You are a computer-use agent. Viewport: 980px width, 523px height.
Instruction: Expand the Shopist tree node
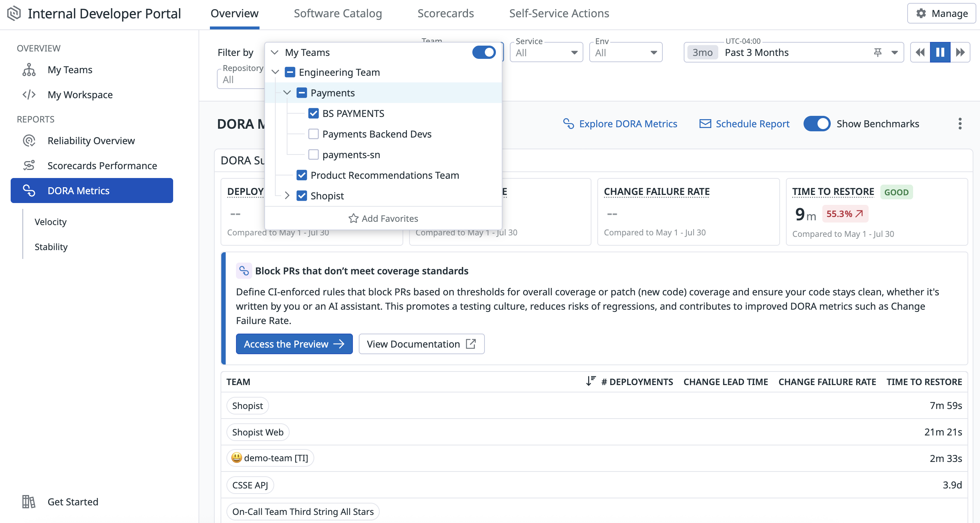tap(286, 196)
